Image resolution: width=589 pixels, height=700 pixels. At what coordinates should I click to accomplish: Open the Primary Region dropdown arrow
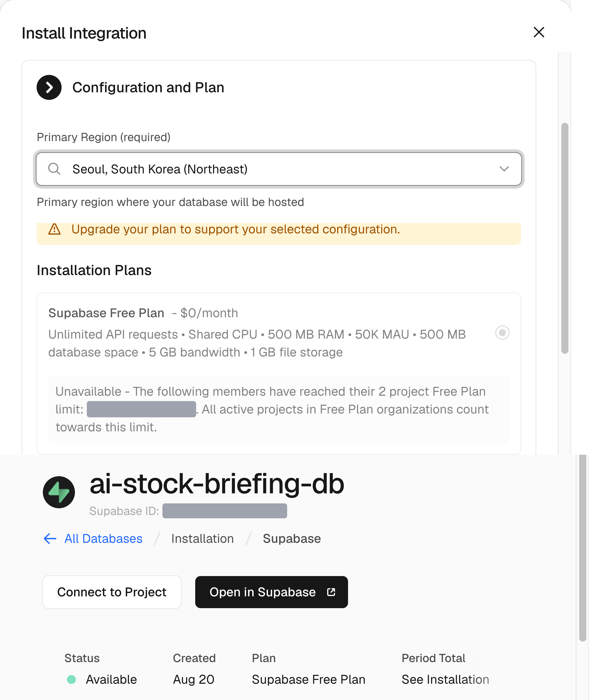[x=504, y=169]
